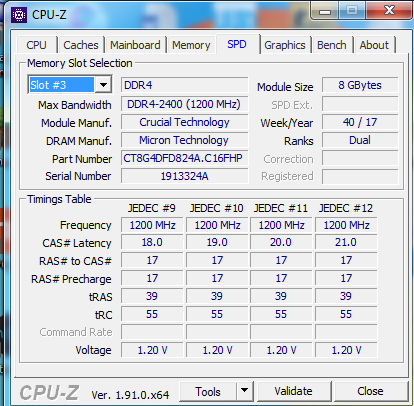Click the 40 / 17 Week/Year value
414x406 pixels.
(x=360, y=122)
